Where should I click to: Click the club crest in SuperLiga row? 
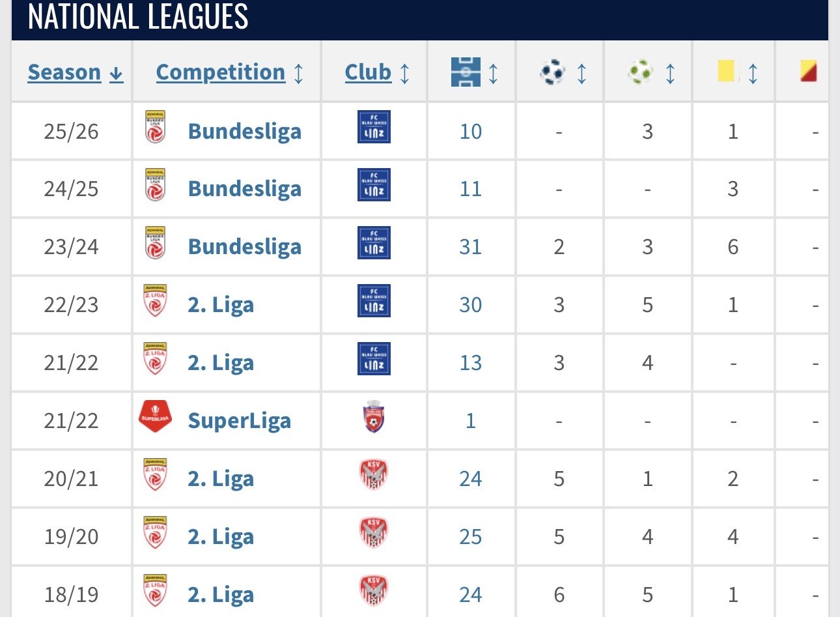tap(374, 417)
